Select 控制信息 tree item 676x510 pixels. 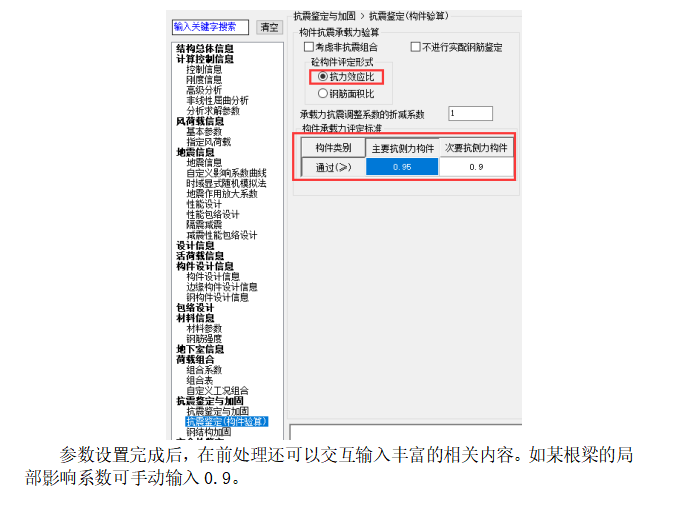pyautogui.click(x=204, y=69)
